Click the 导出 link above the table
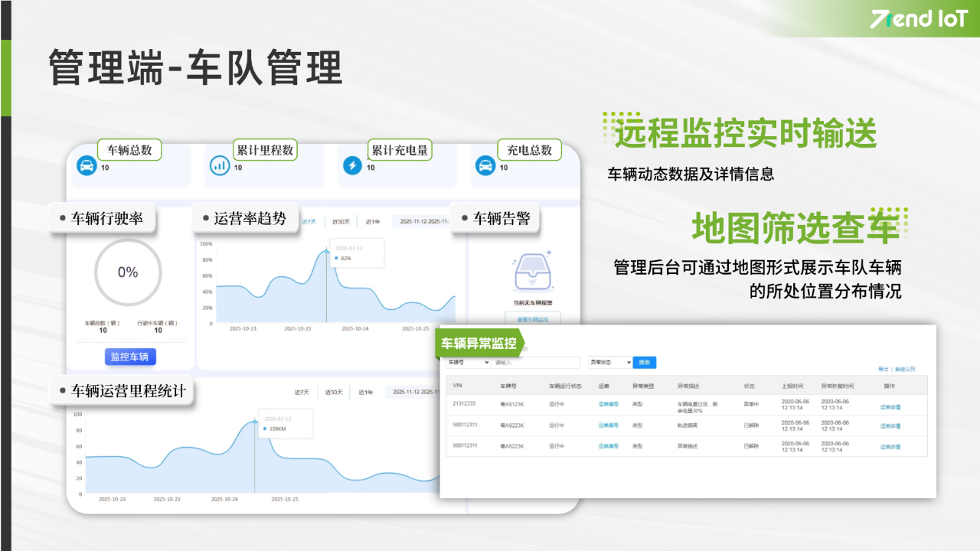980x551 pixels. pyautogui.click(x=883, y=369)
